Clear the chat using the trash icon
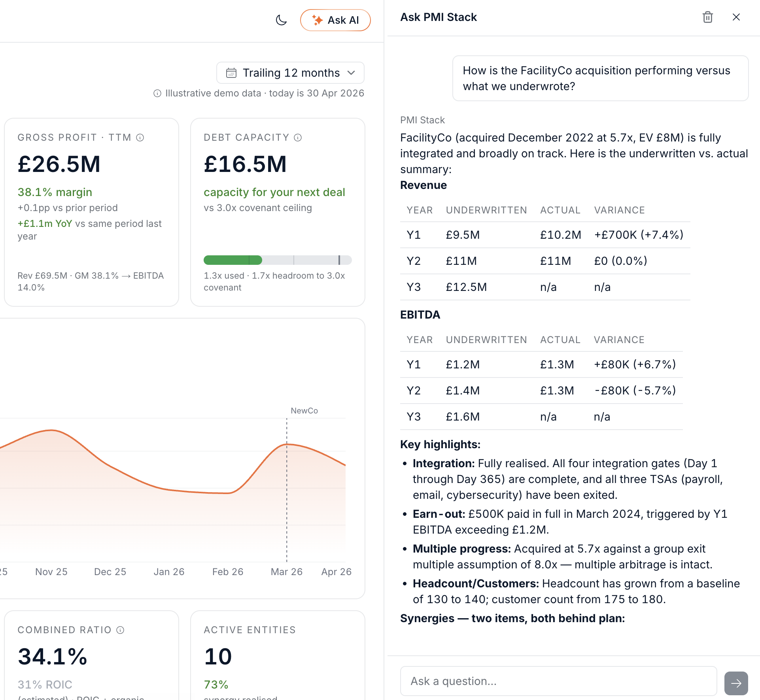 (707, 17)
